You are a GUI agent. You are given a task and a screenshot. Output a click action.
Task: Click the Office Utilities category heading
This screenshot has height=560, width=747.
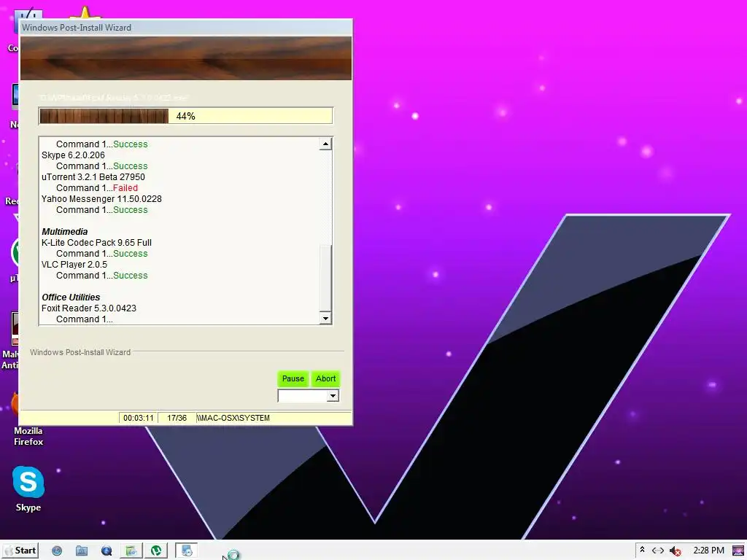pos(71,297)
